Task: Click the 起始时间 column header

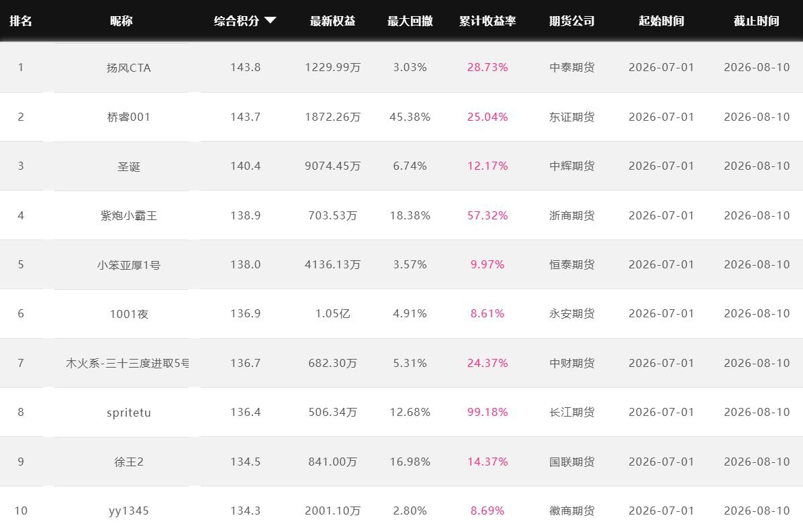Action: click(661, 21)
